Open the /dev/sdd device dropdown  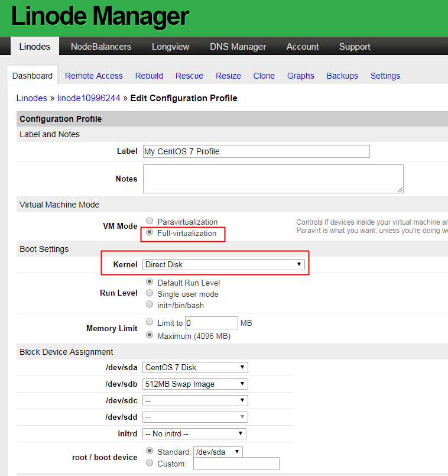[x=195, y=417]
